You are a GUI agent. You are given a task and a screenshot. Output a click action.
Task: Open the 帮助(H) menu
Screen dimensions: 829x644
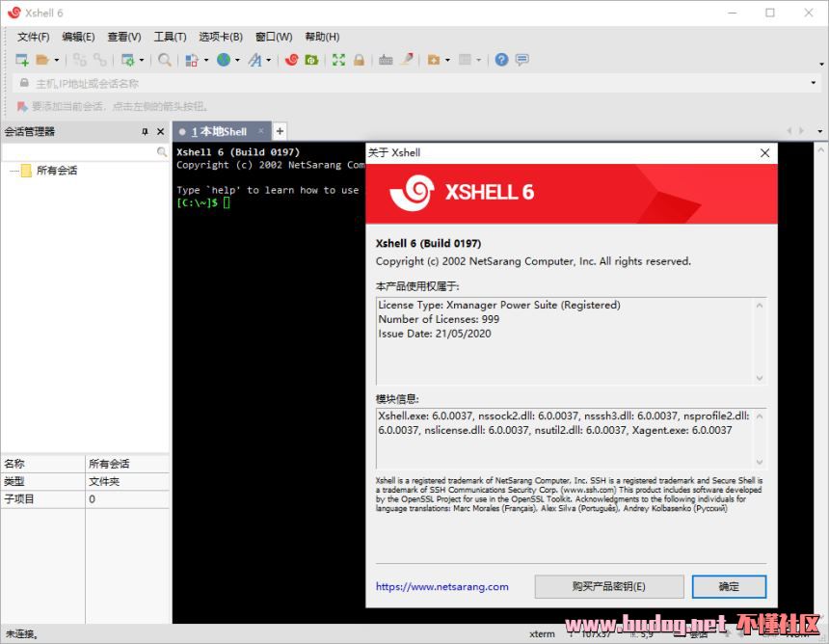[322, 37]
